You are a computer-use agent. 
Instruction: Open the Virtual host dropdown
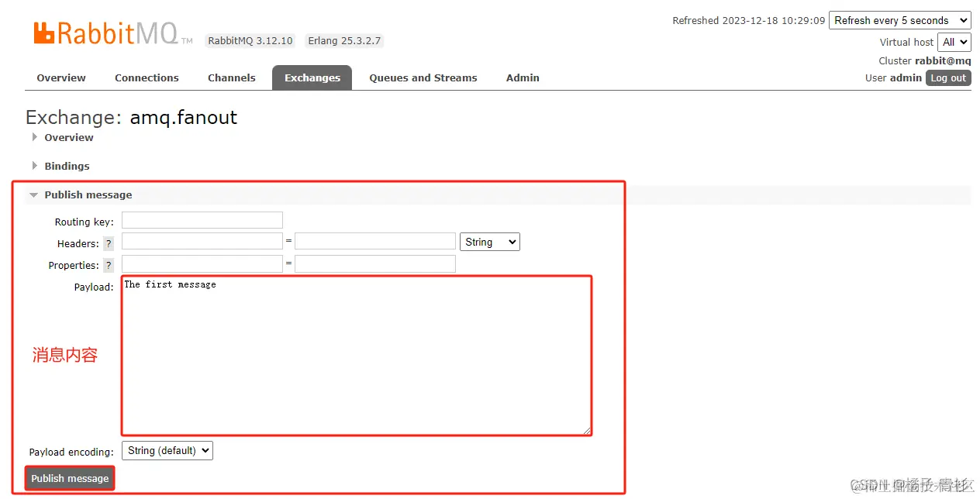pyautogui.click(x=954, y=42)
